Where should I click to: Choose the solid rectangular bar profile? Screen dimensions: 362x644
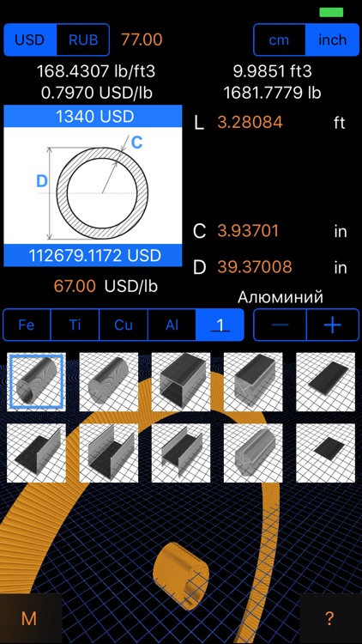coord(253,382)
